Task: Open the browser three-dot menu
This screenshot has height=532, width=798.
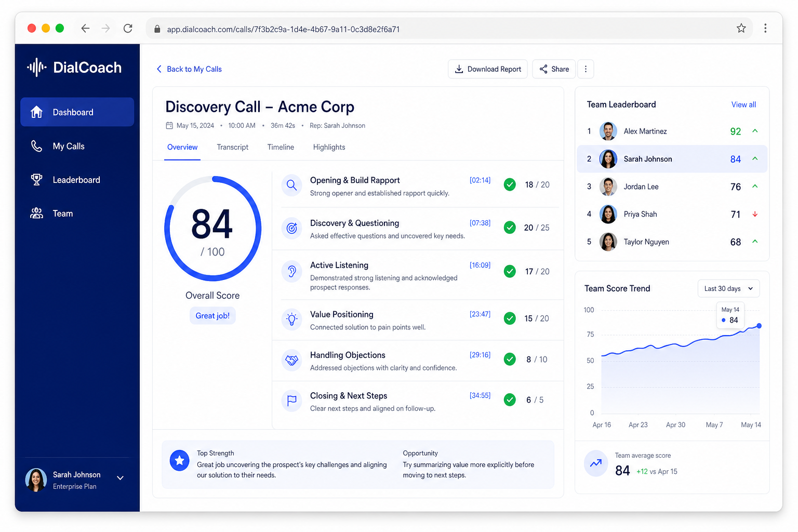Action: (765, 28)
